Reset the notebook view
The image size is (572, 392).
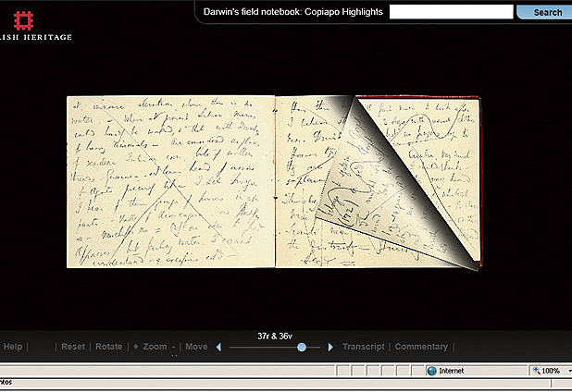[72, 347]
